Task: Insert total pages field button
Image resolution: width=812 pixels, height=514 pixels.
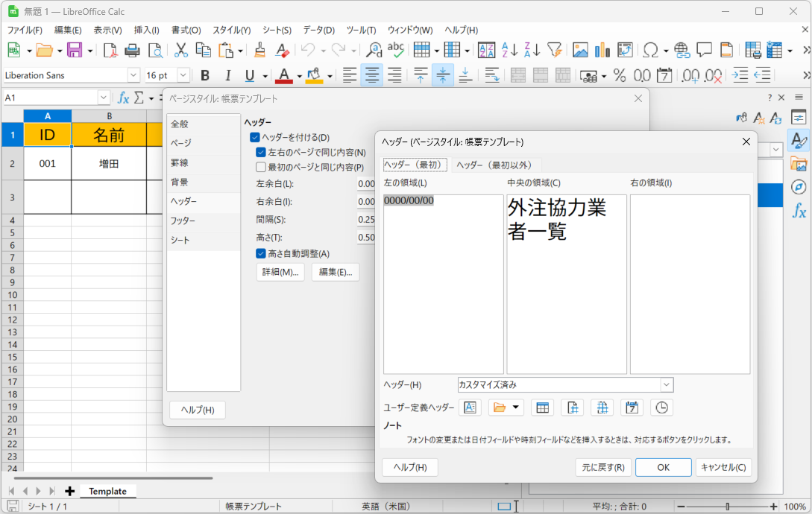Action: (602, 407)
